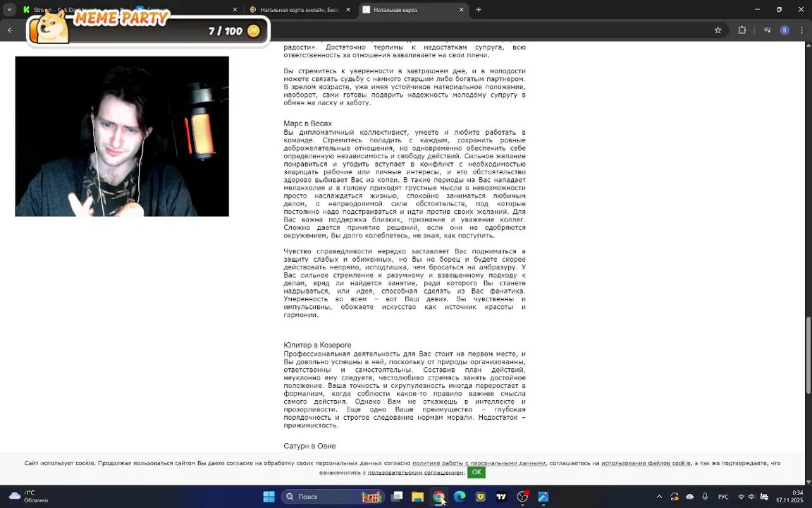Open the TradingView icon on the taskbar
Viewport: 812px width, 508px height.
coord(501,497)
